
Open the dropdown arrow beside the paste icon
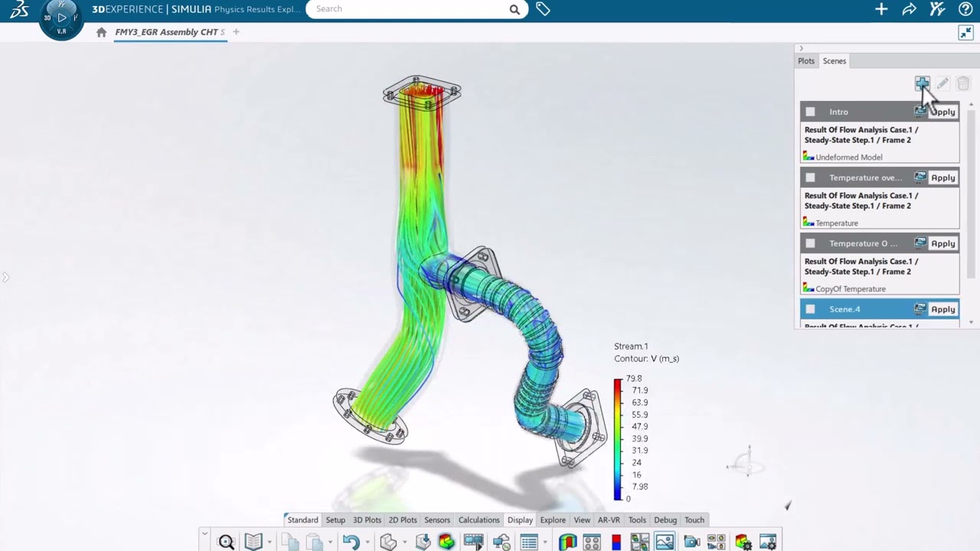click(330, 543)
